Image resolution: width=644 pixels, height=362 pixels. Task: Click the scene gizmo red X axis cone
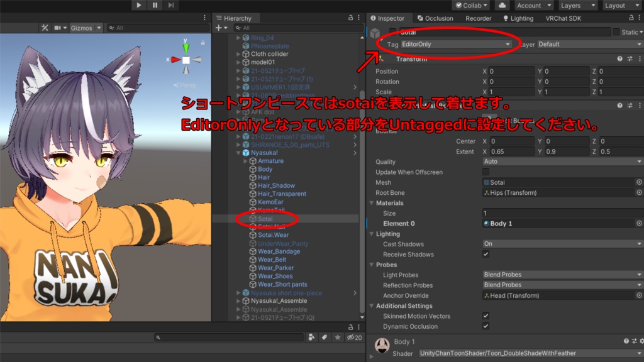pos(175,60)
